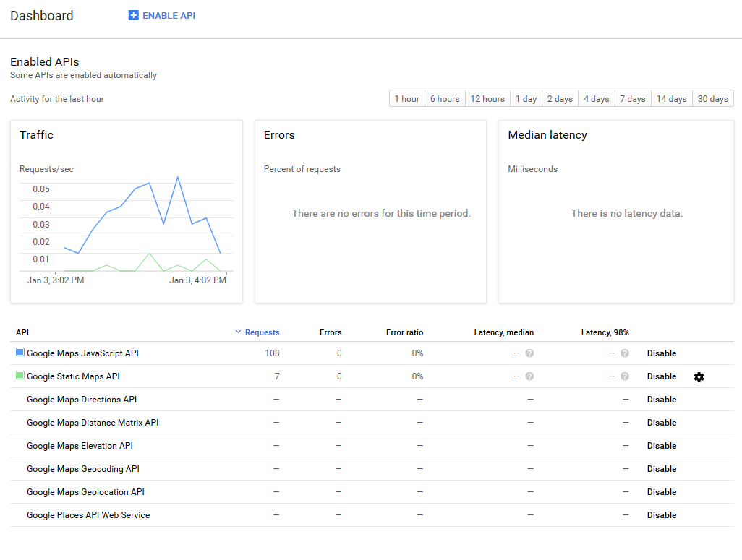Sort table by Errors column
The height and width of the screenshot is (560, 742).
tap(331, 332)
